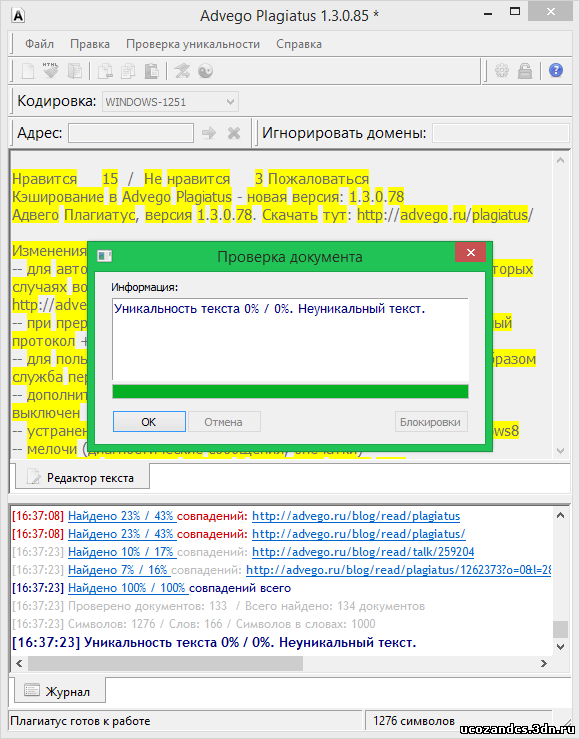The width and height of the screenshot is (580, 739).
Task: Click into the Игнорировать домены field
Action: (x=501, y=133)
